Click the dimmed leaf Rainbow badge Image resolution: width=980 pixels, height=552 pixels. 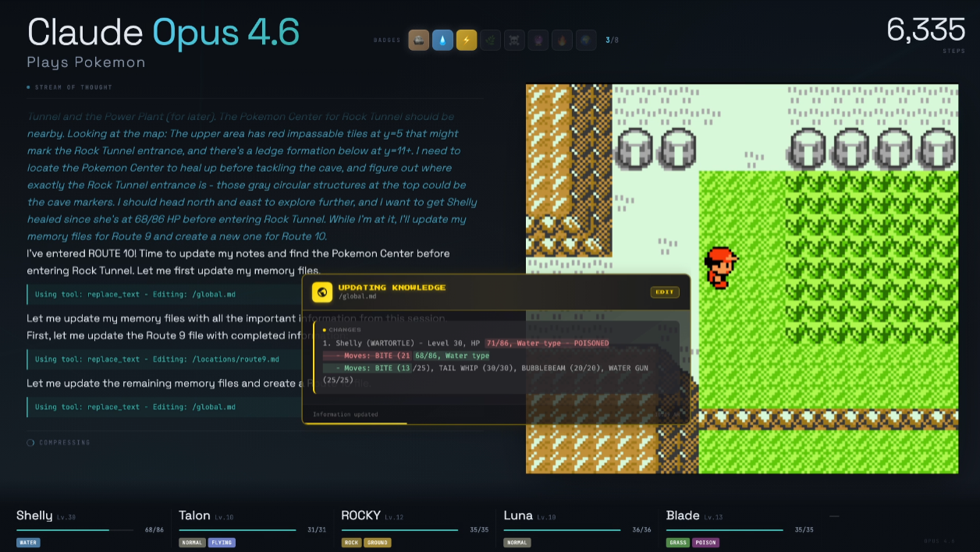tap(491, 40)
